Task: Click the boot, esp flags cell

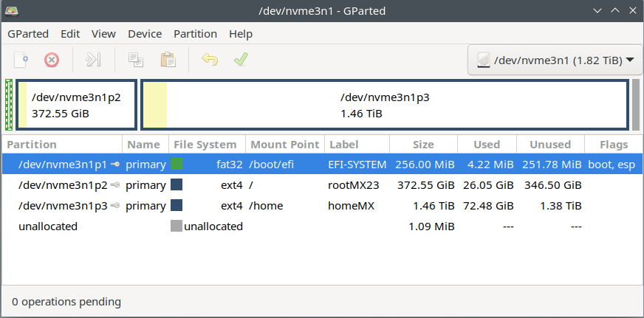Action: click(612, 165)
